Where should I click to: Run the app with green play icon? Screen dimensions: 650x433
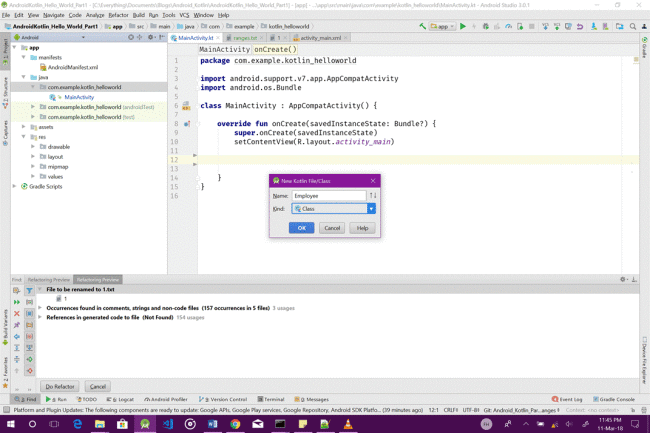463,26
